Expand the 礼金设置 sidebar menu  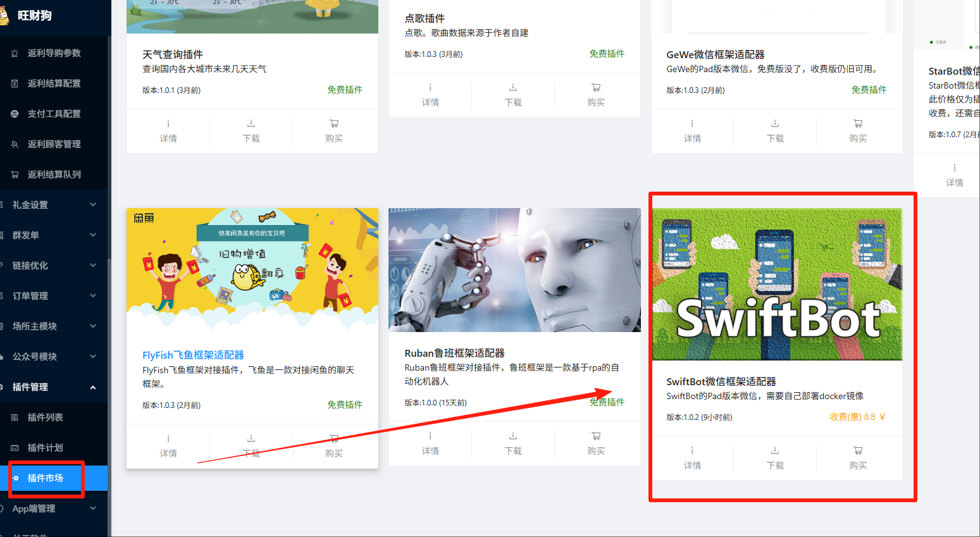point(93,205)
